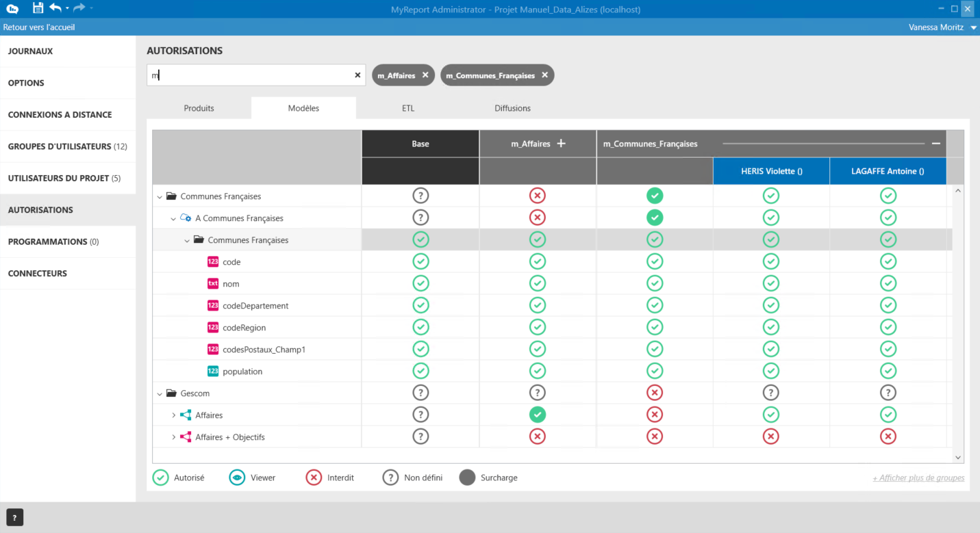Toggle Base permission for Communes Françaises root
The width and height of the screenshot is (980, 533).
point(420,196)
